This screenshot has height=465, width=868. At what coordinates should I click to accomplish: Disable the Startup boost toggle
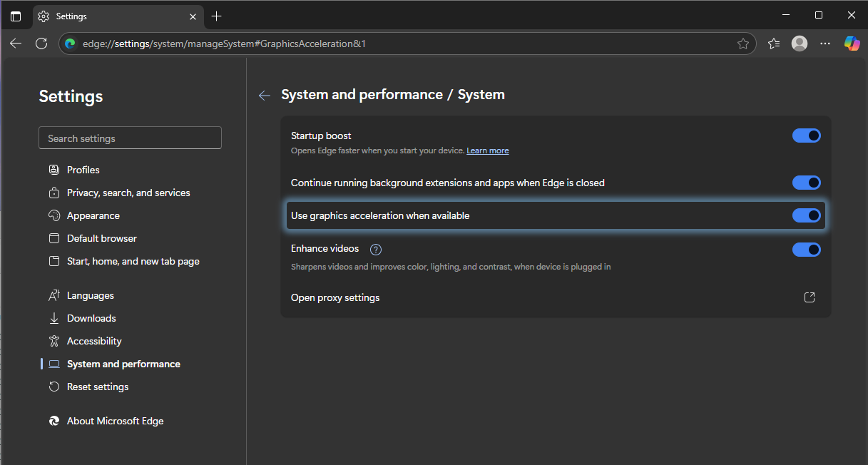coord(806,136)
